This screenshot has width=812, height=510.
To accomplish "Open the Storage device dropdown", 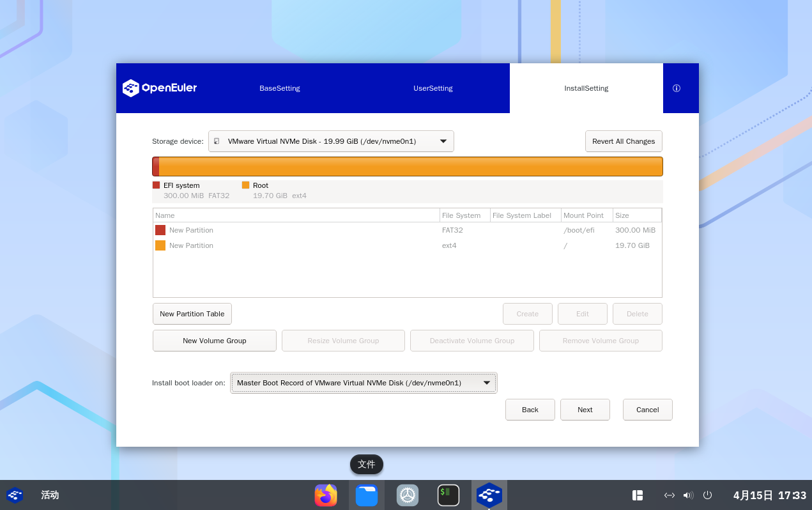I will tap(331, 141).
